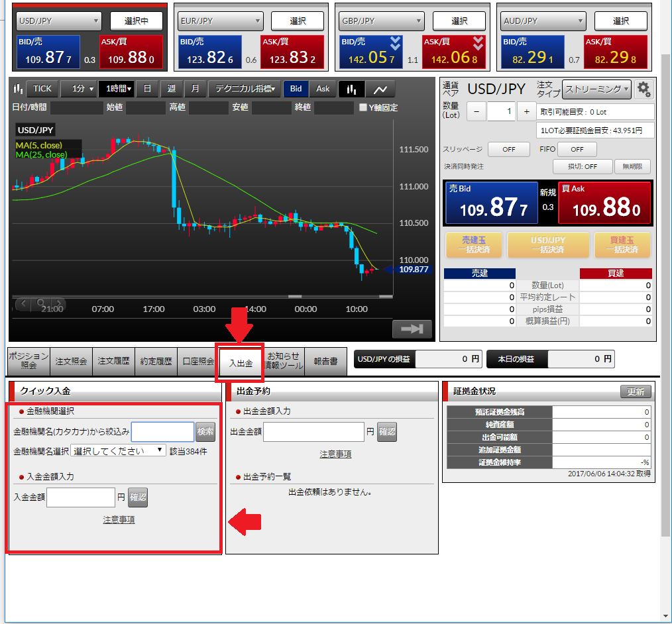Open the 1分 minute interval dropdown
This screenshot has height=624, width=672.
point(79,89)
